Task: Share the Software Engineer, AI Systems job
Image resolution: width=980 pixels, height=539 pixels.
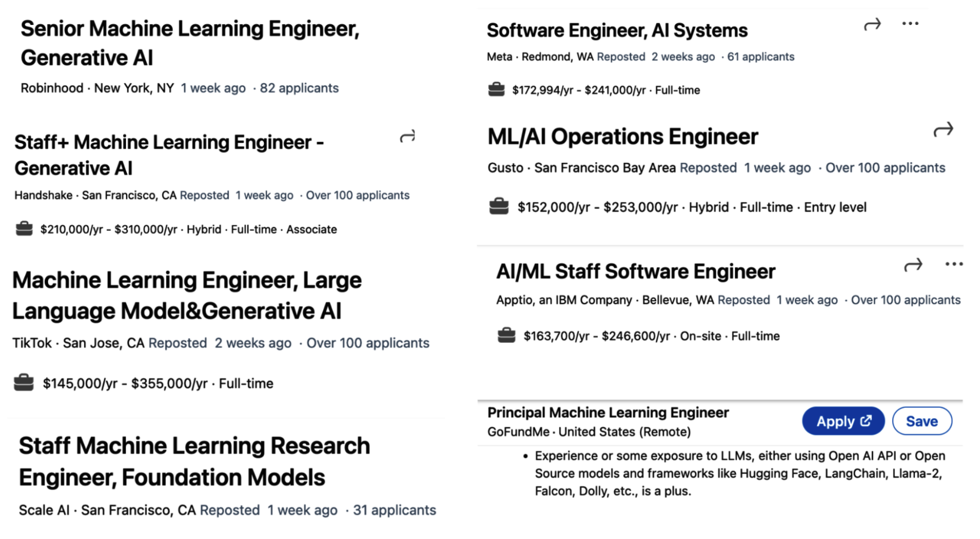Action: click(872, 24)
